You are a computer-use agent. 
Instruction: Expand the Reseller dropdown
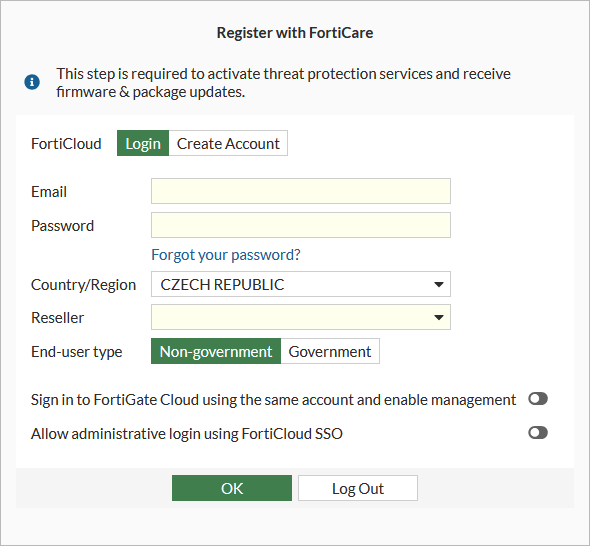[x=301, y=317]
